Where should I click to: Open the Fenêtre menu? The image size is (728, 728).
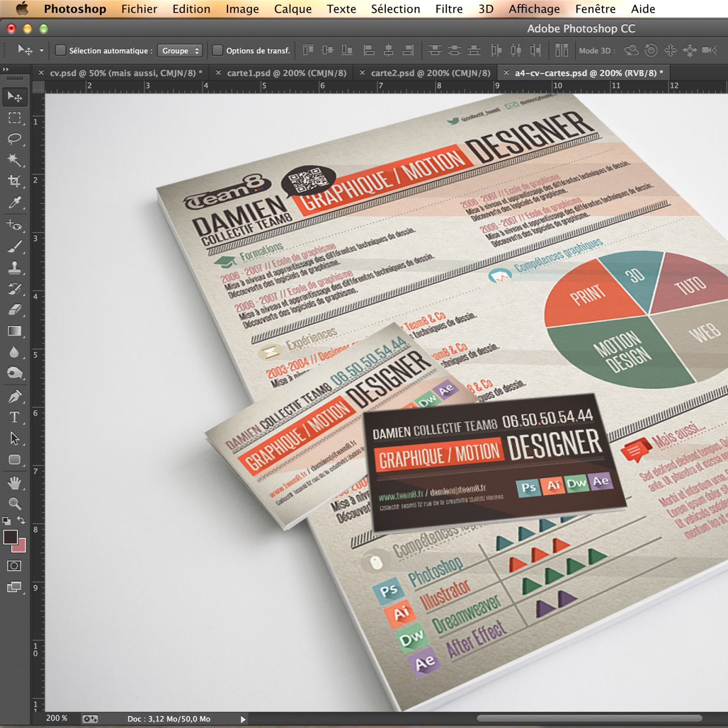[x=595, y=9]
